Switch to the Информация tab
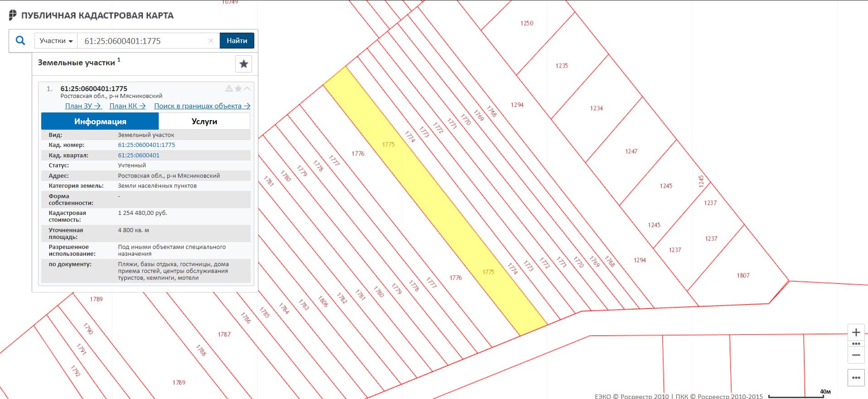Screen dimensions: 868x399 click(x=100, y=121)
